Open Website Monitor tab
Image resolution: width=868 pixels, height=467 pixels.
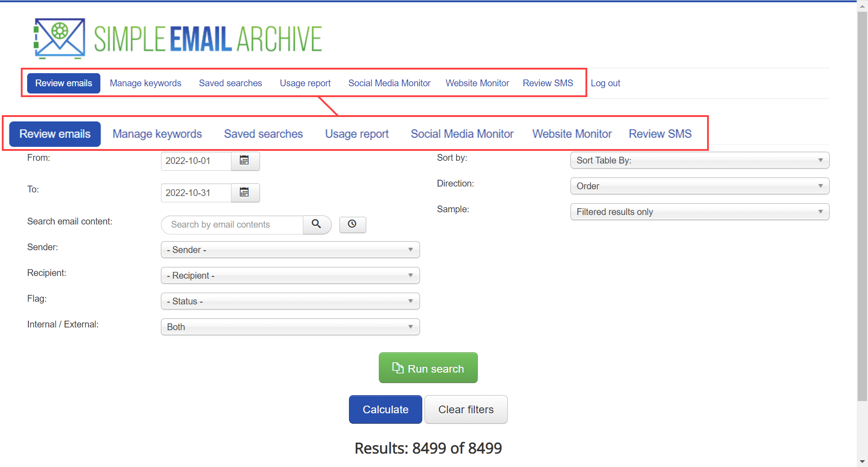477,83
